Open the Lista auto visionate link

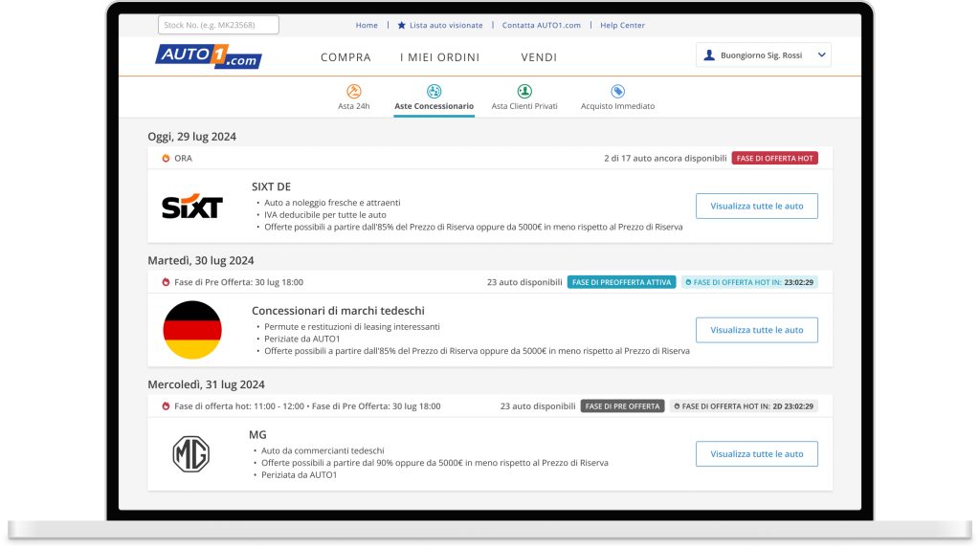[x=446, y=25]
